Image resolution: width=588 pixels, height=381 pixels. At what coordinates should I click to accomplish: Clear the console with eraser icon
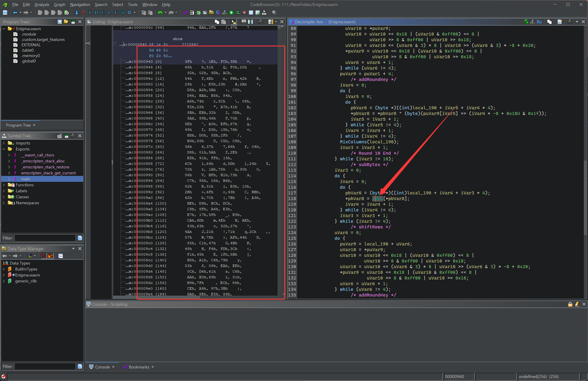pyautogui.click(x=577, y=304)
